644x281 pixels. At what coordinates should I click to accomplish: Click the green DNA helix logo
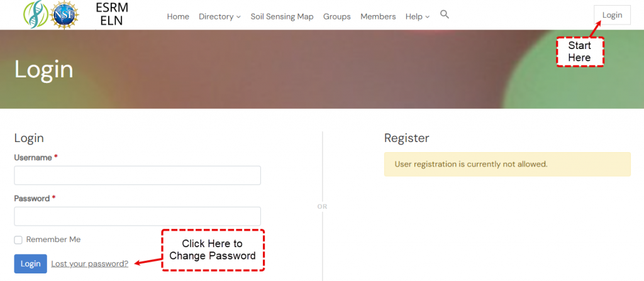[x=35, y=15]
